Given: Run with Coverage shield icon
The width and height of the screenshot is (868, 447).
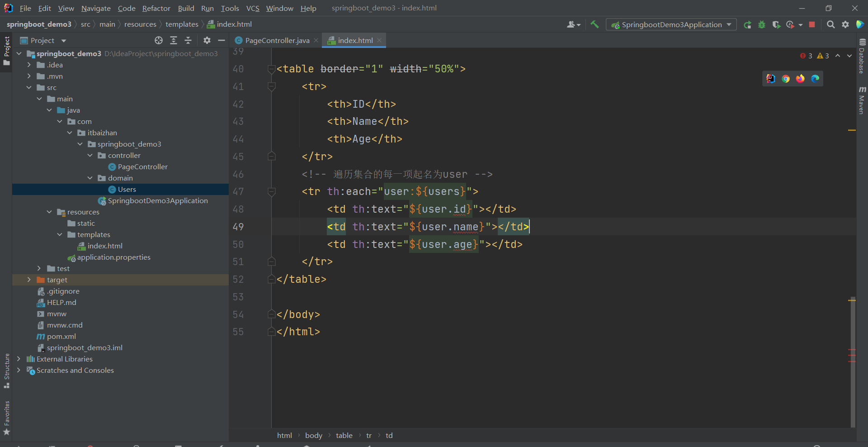Looking at the screenshot, I should [x=776, y=24].
